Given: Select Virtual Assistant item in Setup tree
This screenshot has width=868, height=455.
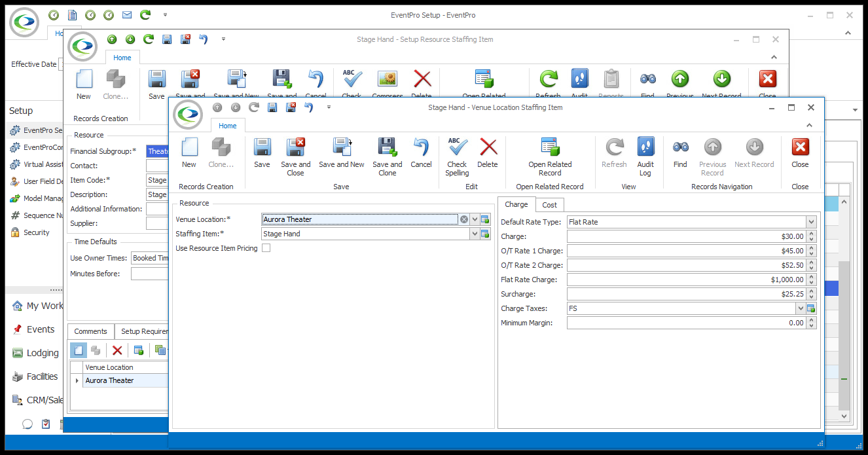Looking at the screenshot, I should [36, 164].
